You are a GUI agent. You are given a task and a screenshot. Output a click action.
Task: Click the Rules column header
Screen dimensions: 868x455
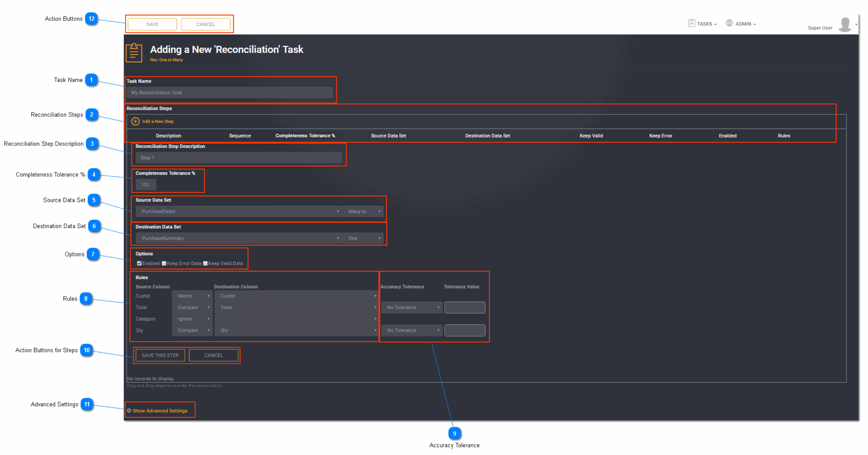click(784, 136)
